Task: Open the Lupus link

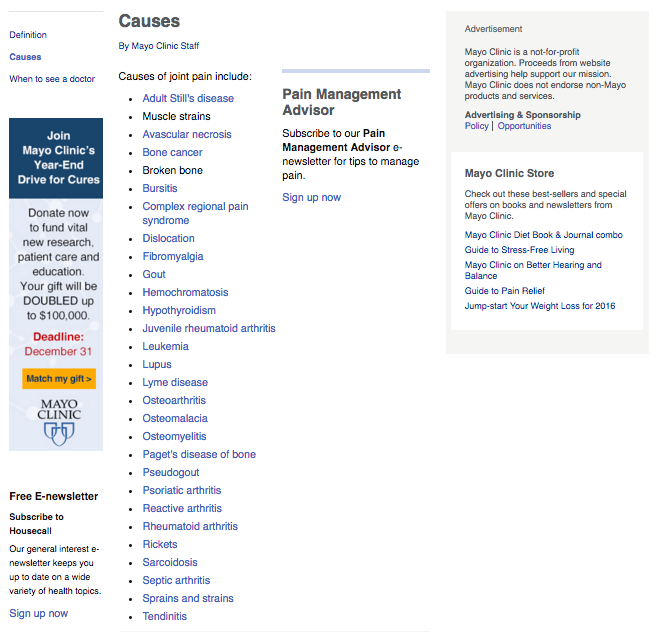Action: (x=157, y=364)
